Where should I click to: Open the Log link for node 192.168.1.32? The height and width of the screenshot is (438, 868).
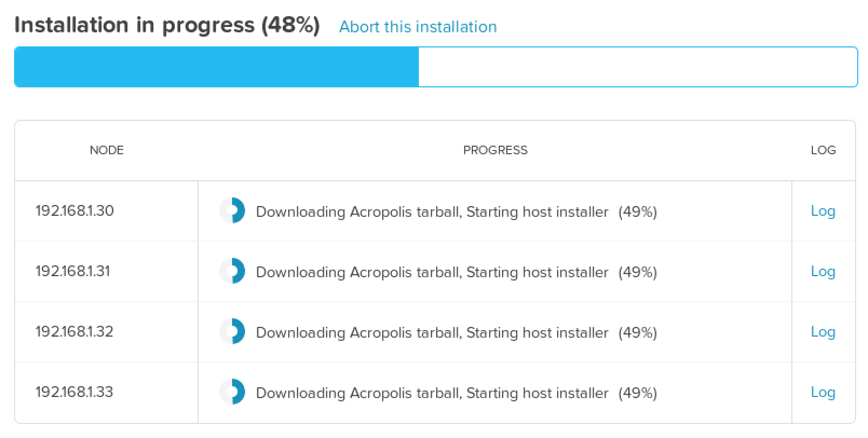pos(823,332)
